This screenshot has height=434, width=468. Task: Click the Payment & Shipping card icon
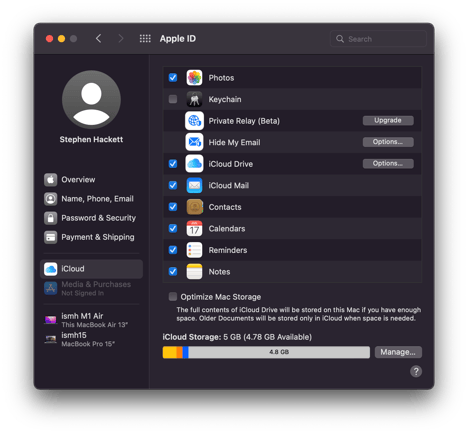coord(51,237)
